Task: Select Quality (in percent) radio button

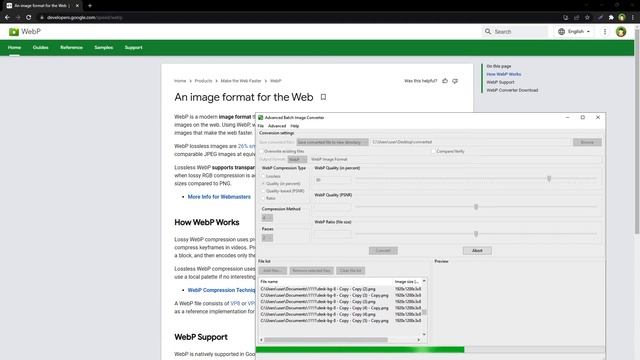Action: [263, 184]
